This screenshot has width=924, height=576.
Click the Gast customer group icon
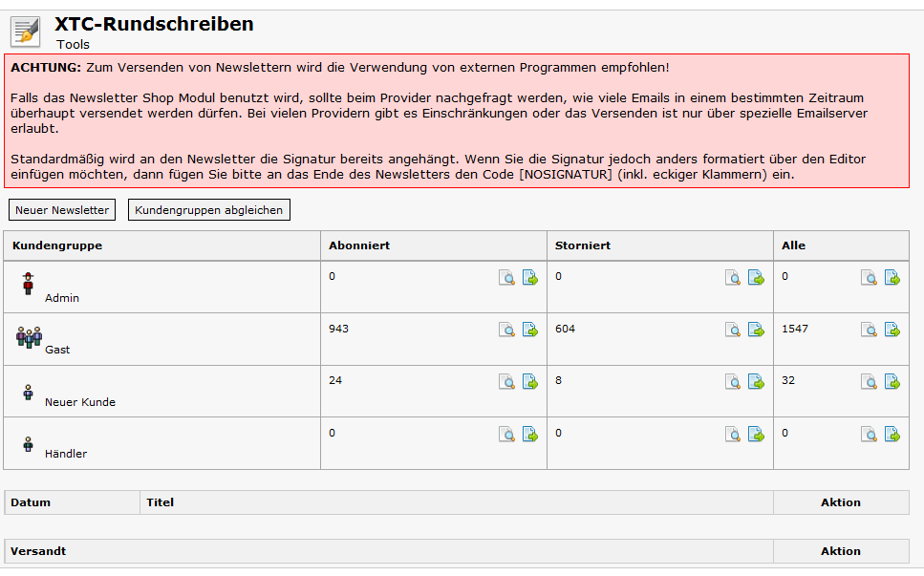click(x=30, y=336)
